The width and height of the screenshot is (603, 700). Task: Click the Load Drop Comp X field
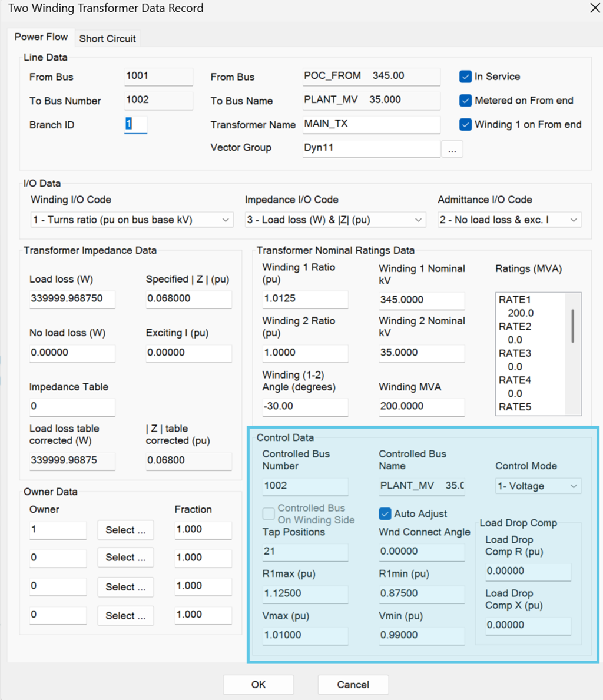click(x=528, y=625)
